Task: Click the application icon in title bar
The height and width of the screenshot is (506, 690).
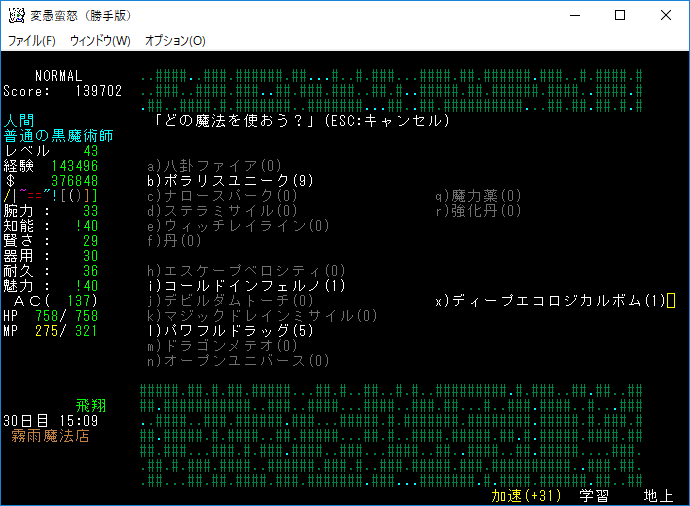Action: (16, 16)
